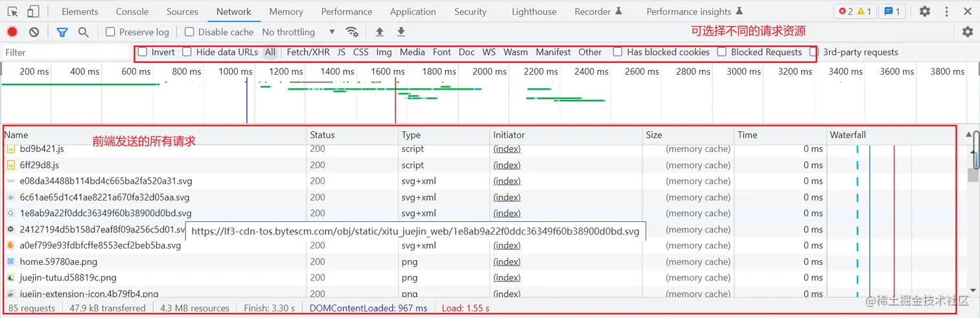Import HAR file with upload arrow
The image size is (980, 318).
pyautogui.click(x=380, y=32)
